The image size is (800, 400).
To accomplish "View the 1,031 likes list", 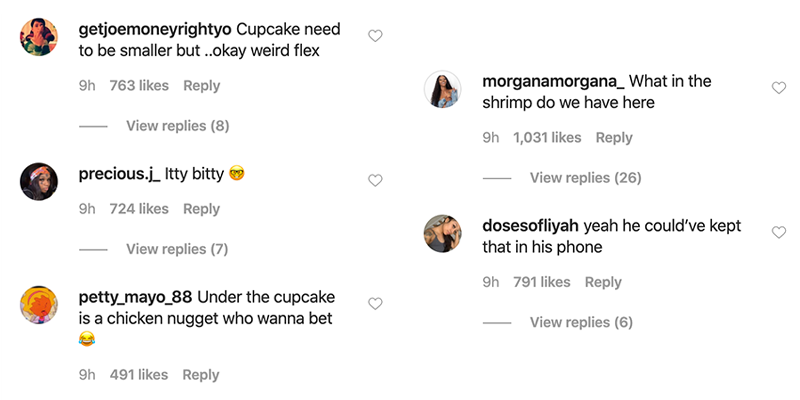I will point(546,138).
